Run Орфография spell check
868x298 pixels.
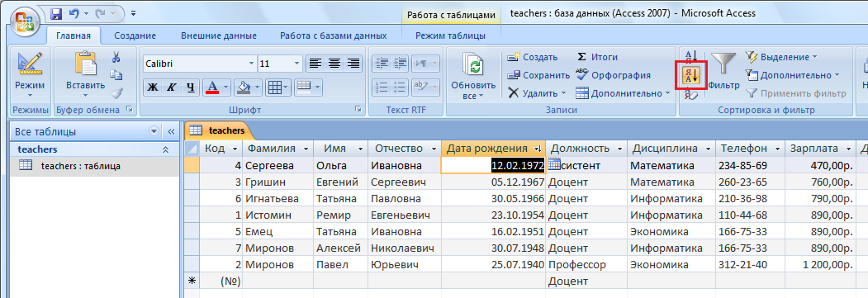(x=613, y=75)
